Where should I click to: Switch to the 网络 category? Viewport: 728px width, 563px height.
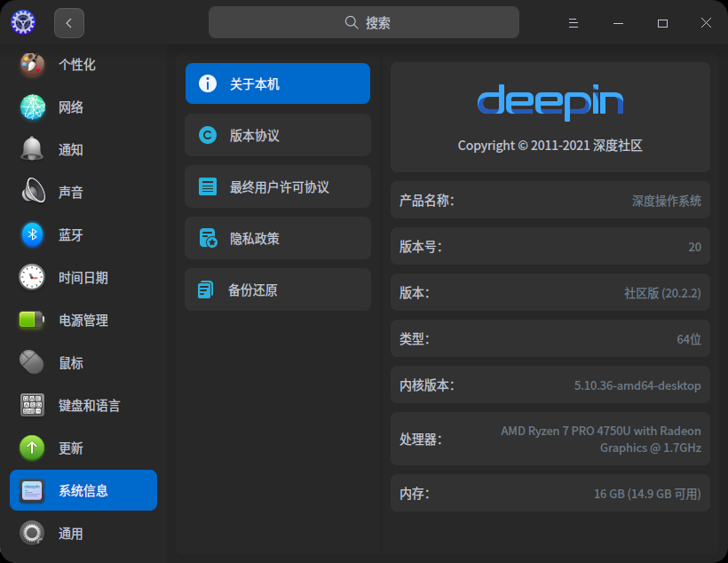click(83, 107)
